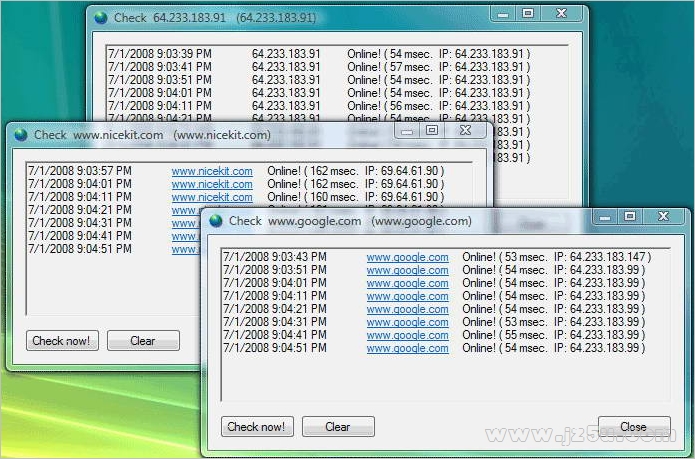695x459 pixels.
Task: Click Clear in the www.nicekit.com window
Action: [x=143, y=341]
